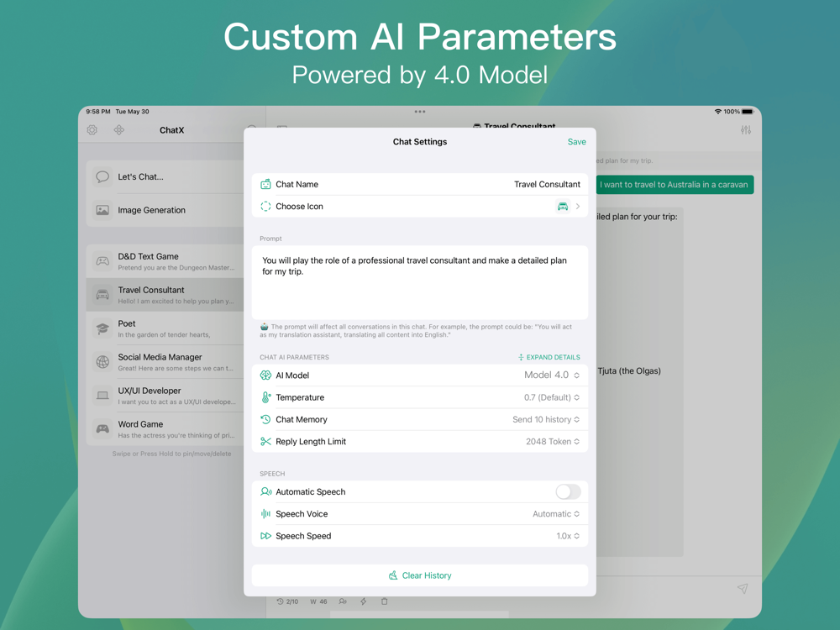Click the caravan icon preview
Screen dimensions: 840x630
tap(563, 207)
